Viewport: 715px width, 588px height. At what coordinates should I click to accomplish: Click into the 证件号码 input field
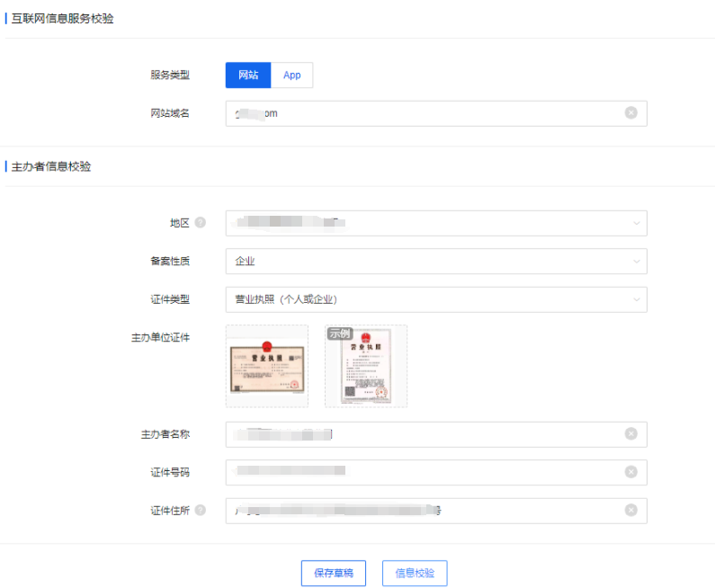click(x=423, y=472)
